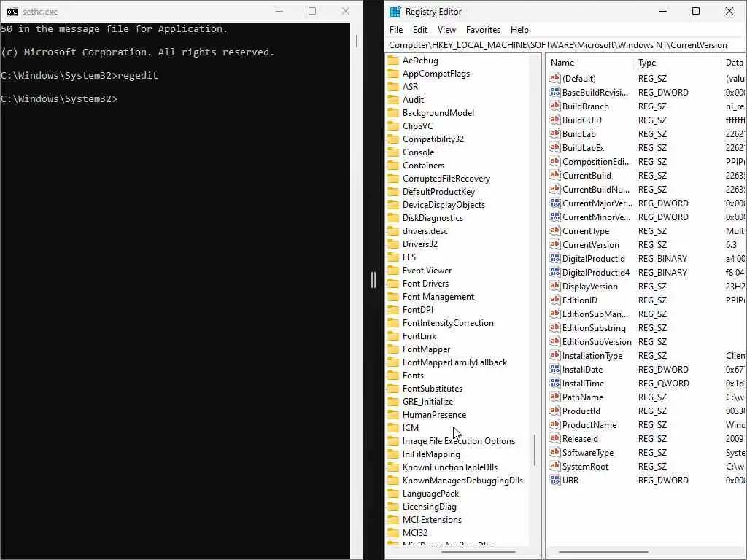Click the string icon of DisplayVersion

555,286
